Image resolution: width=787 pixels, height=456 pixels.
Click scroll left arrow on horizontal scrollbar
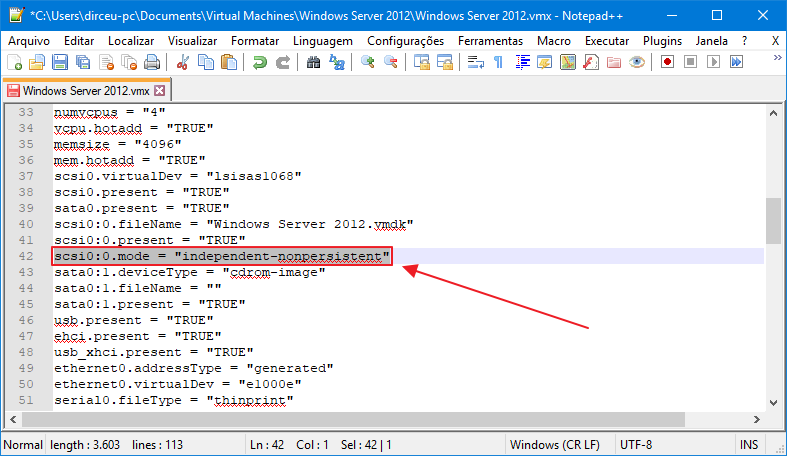point(13,419)
